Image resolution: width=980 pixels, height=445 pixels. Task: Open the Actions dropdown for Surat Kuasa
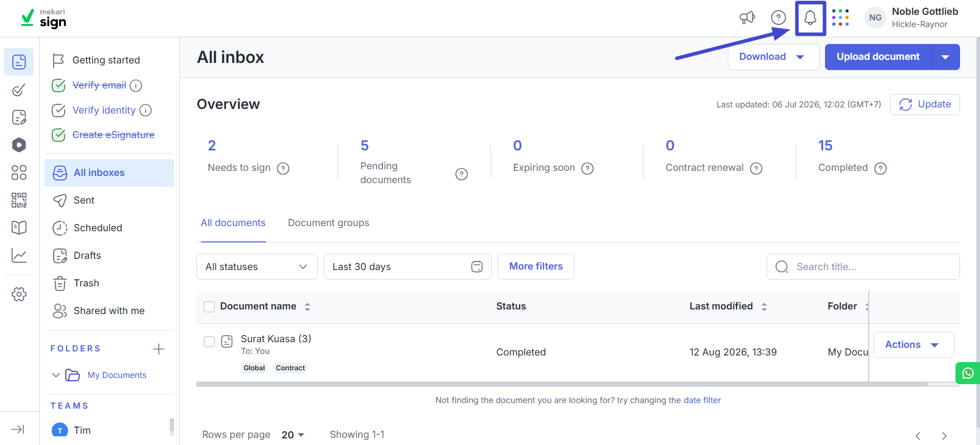tap(914, 345)
